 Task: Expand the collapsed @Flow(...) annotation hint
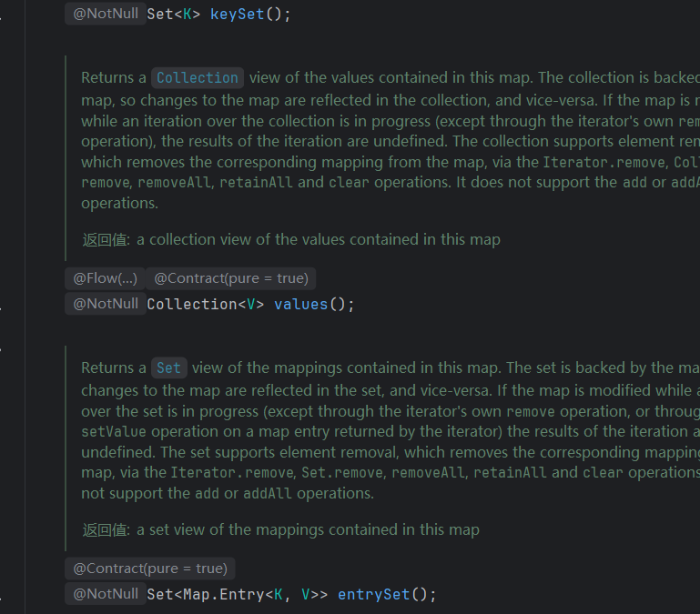(106, 278)
